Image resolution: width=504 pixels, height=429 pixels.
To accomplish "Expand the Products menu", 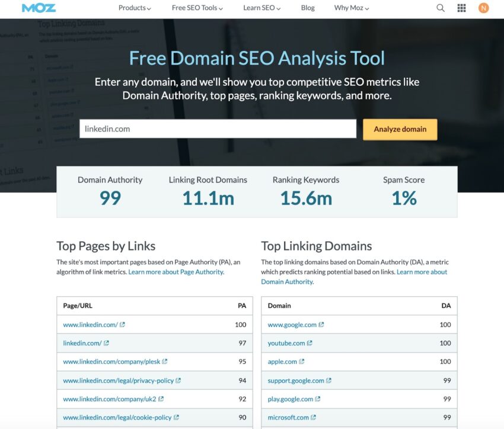I will click(x=135, y=8).
